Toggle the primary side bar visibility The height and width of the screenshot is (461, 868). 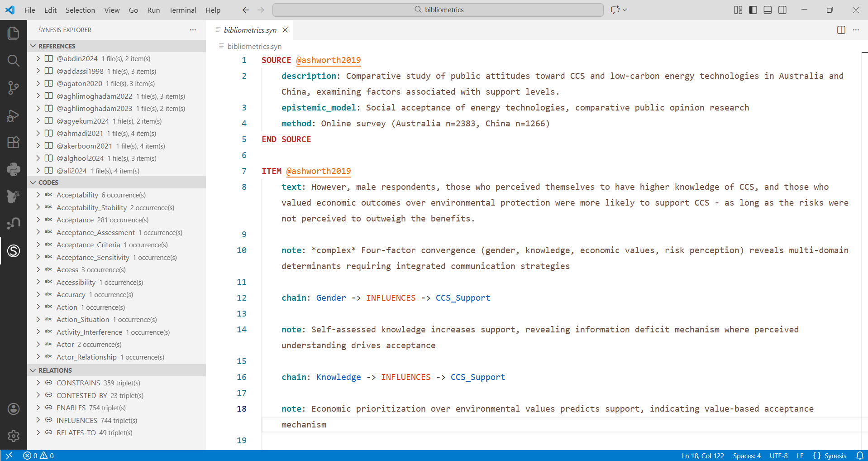pyautogui.click(x=753, y=10)
